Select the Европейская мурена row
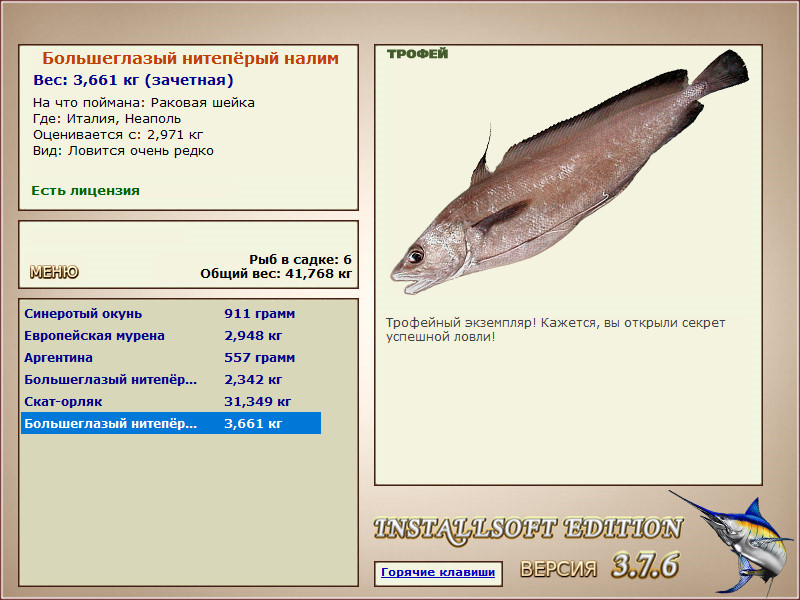The width and height of the screenshot is (800, 600). click(x=171, y=335)
